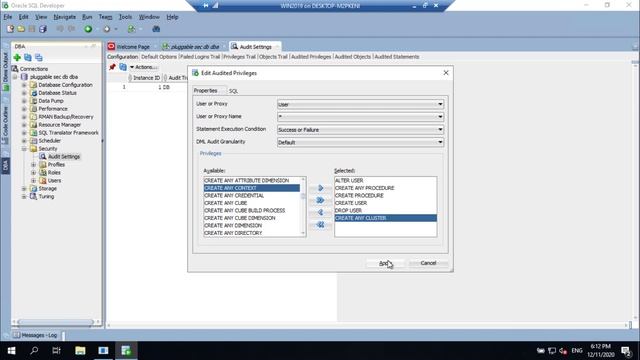
Task: Open Task View on taskbar
Action: tap(57, 351)
